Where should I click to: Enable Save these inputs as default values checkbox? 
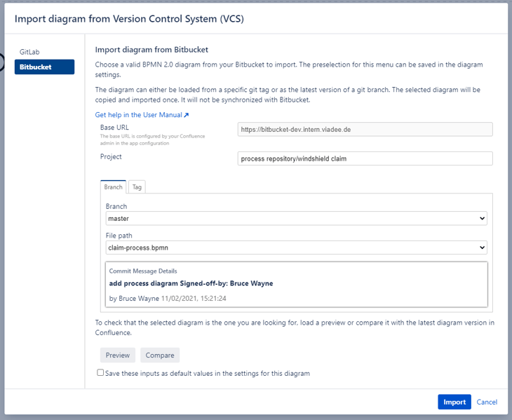pos(100,373)
